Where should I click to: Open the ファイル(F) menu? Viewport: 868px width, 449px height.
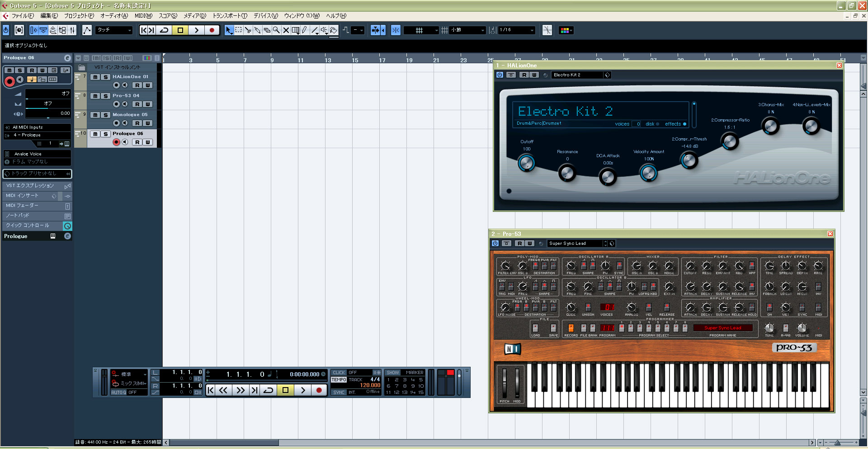23,16
